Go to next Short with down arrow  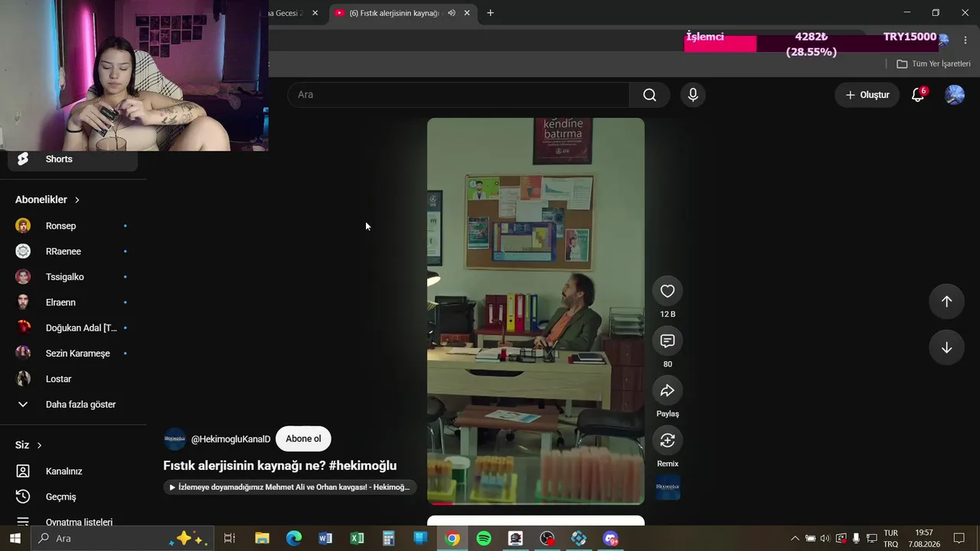point(946,347)
